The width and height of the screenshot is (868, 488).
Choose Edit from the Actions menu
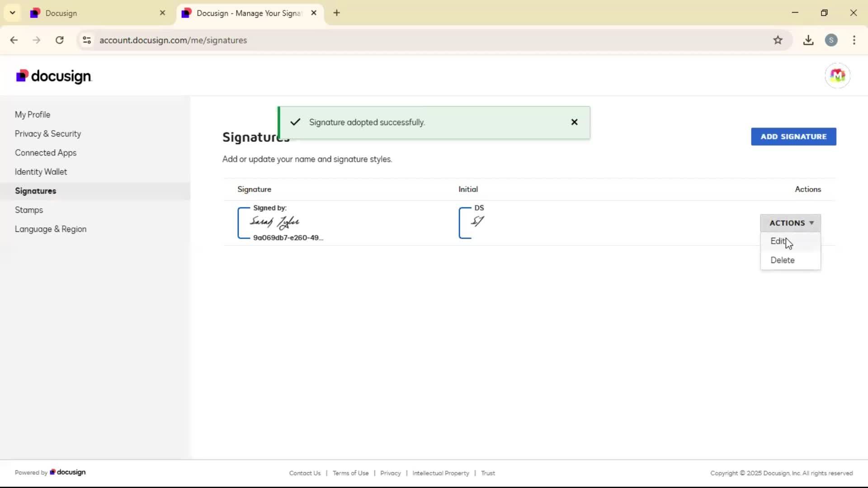tap(790, 241)
